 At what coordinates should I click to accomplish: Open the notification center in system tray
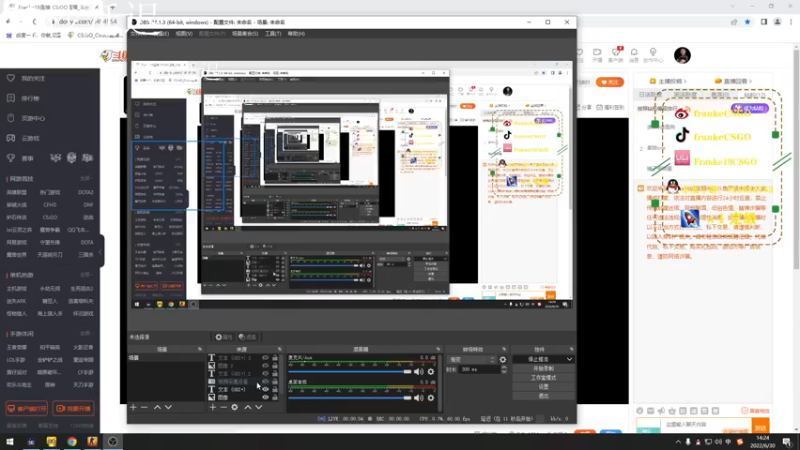click(x=787, y=441)
